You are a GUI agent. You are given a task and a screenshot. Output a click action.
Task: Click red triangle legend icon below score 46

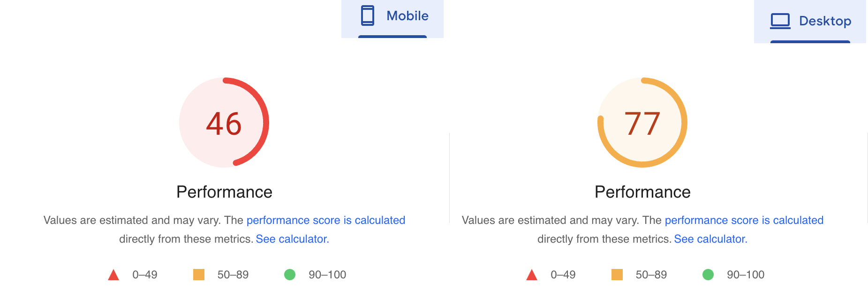point(113,275)
